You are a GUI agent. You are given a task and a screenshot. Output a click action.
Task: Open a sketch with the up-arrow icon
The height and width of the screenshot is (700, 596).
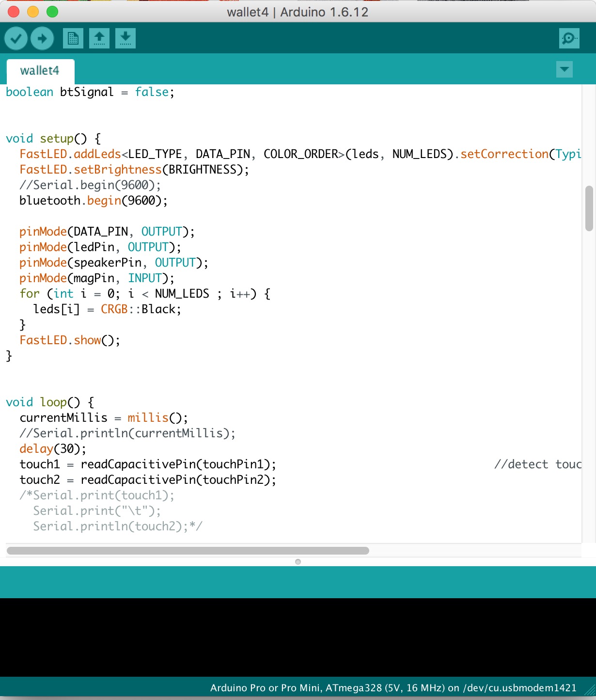click(x=99, y=38)
